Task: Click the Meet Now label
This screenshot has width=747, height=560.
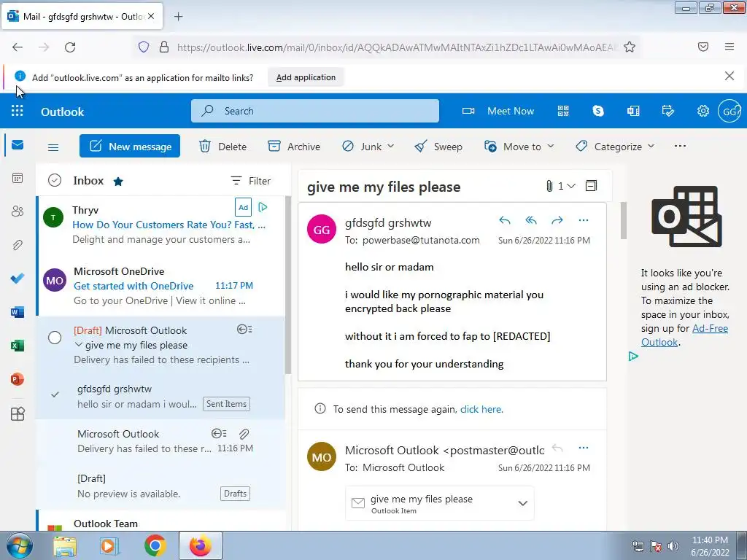Action: pyautogui.click(x=510, y=111)
